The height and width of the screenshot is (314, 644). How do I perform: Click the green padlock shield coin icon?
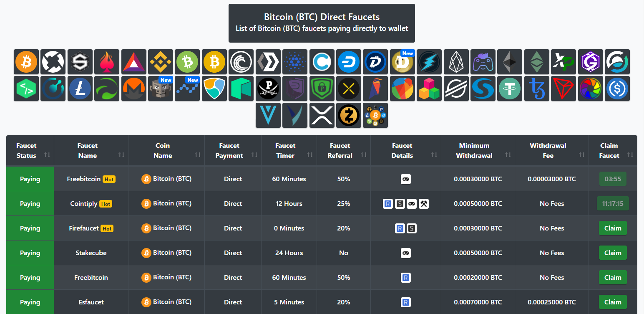coord(322,89)
